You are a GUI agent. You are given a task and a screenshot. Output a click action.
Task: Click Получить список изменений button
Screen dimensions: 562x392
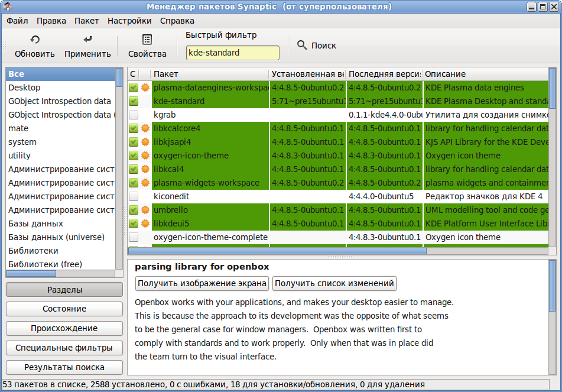tap(334, 283)
